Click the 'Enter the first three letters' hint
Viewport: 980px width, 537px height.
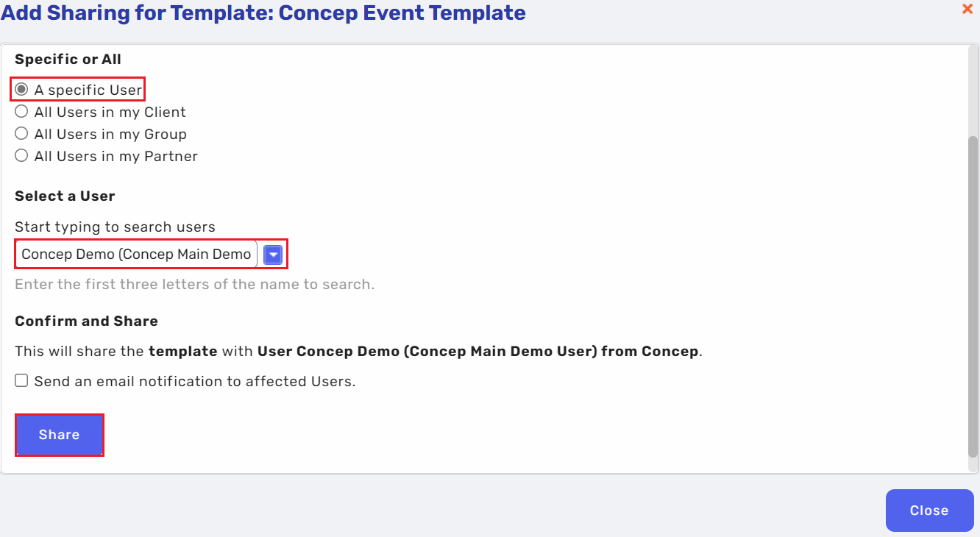click(194, 285)
